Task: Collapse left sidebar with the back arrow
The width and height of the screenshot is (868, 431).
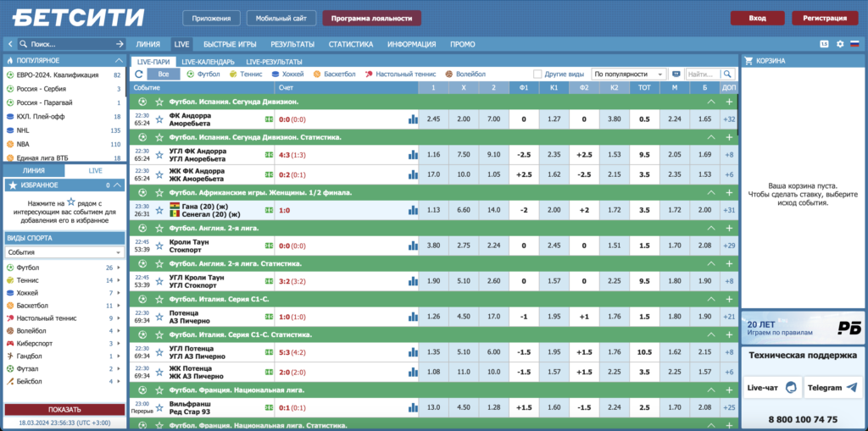Action: (x=10, y=44)
